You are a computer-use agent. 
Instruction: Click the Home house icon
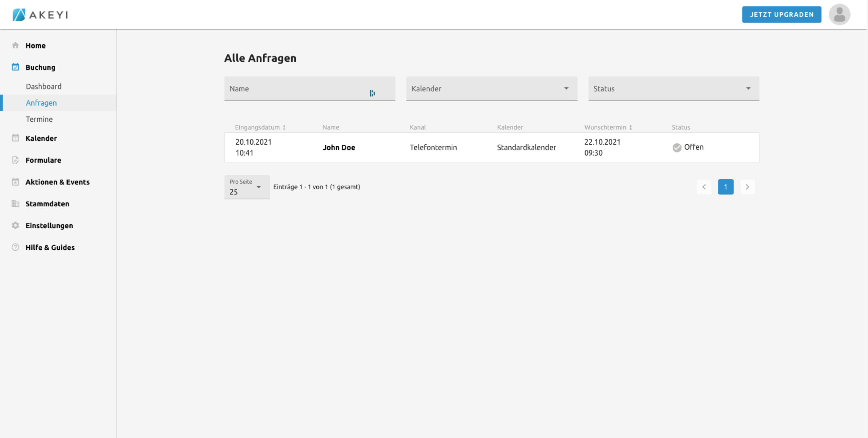(x=15, y=45)
